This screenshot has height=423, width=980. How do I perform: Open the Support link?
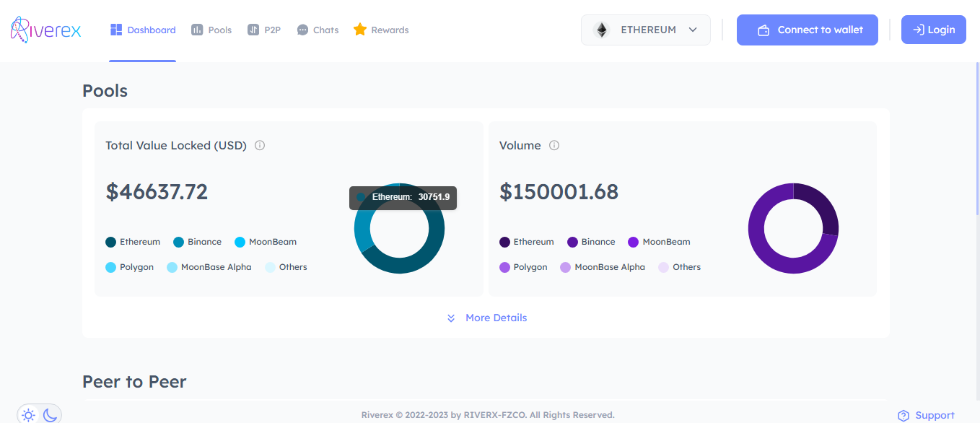[x=926, y=415]
